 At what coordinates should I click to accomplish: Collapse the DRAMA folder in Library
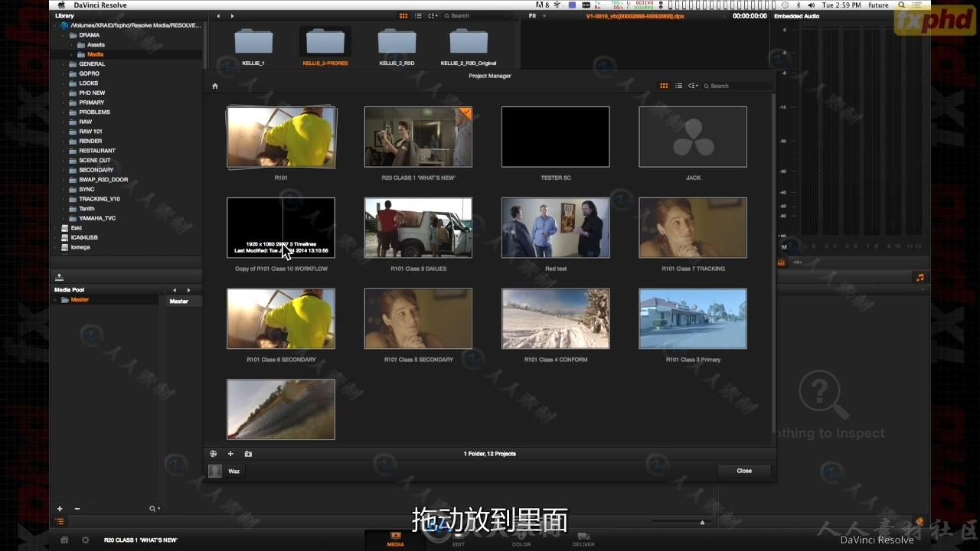64,35
